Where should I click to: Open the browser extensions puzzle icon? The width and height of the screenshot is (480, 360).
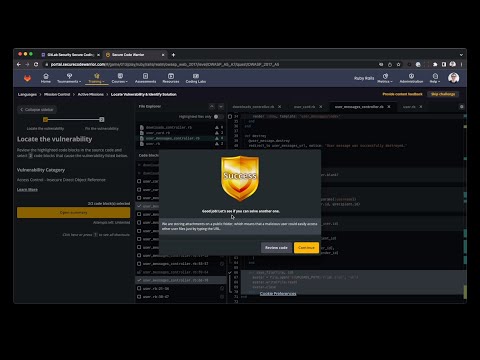point(435,64)
